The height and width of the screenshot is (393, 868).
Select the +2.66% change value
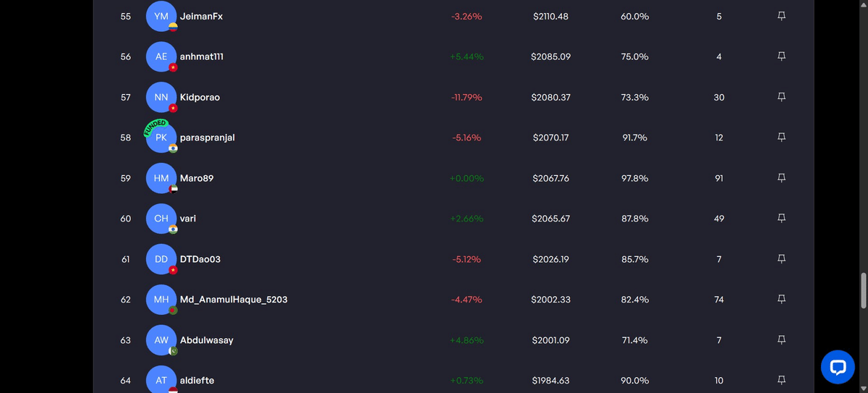coord(467,219)
